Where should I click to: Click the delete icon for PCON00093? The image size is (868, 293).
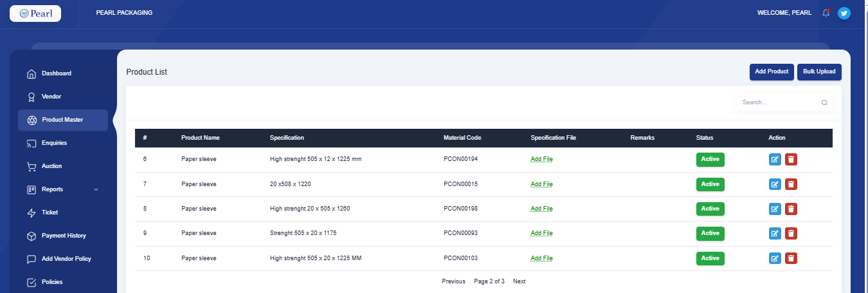click(x=791, y=233)
